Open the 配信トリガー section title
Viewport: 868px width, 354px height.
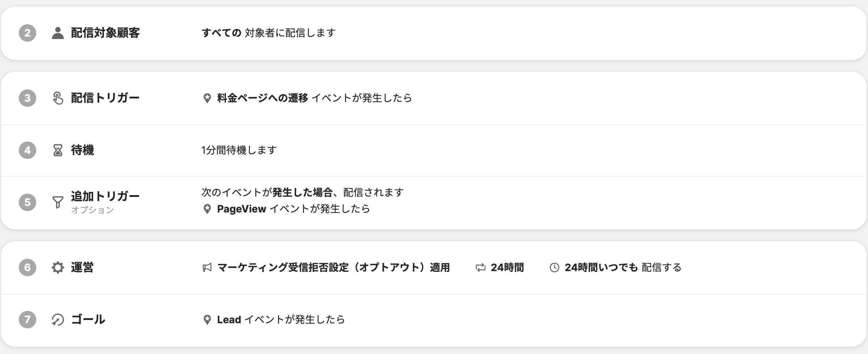pos(105,98)
